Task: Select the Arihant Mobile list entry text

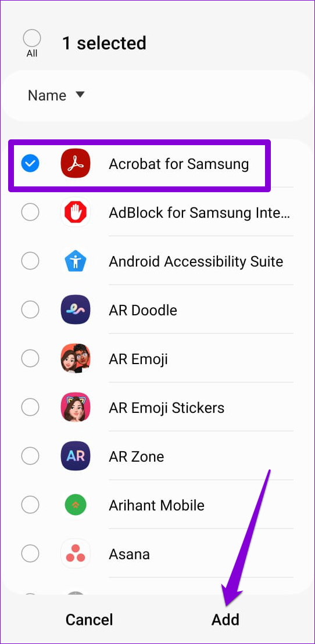Action: coord(156,505)
